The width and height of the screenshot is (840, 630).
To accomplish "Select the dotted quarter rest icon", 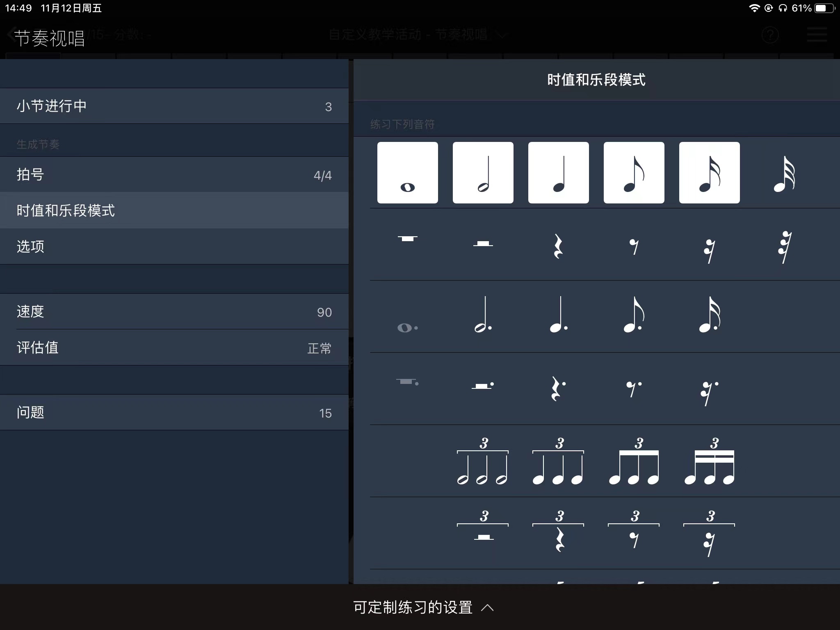I will tap(558, 388).
